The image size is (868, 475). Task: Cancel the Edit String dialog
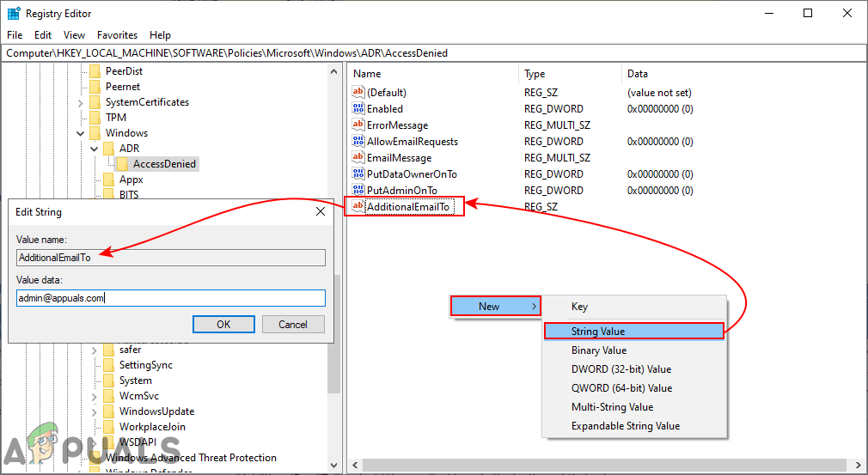293,324
